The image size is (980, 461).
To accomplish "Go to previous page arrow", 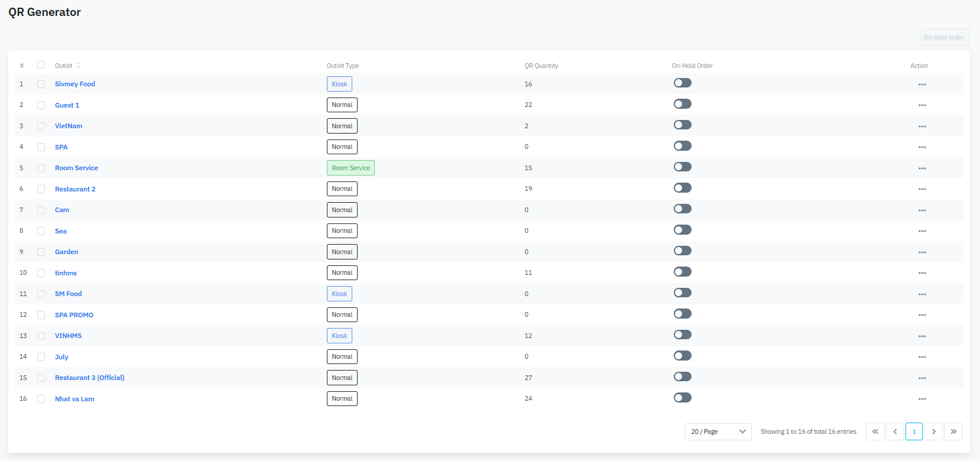I will 895,431.
